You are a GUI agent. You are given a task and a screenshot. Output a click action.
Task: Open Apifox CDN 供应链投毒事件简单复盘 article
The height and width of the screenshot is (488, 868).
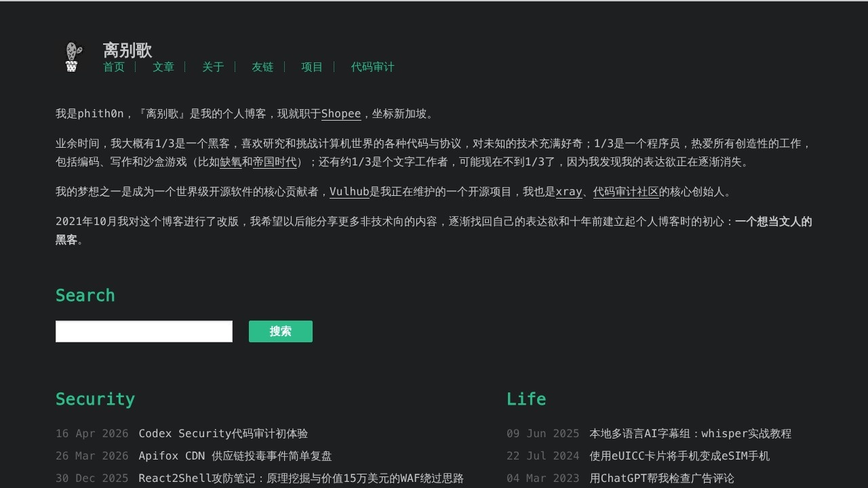point(235,456)
